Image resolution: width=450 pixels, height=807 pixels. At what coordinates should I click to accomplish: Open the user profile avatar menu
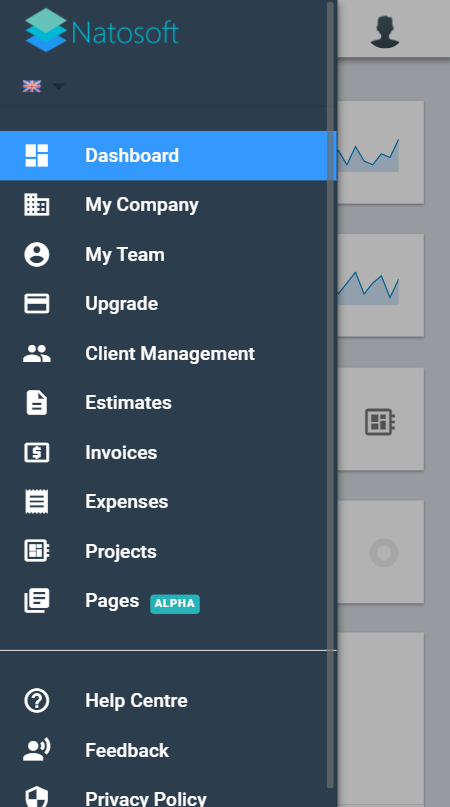point(385,32)
